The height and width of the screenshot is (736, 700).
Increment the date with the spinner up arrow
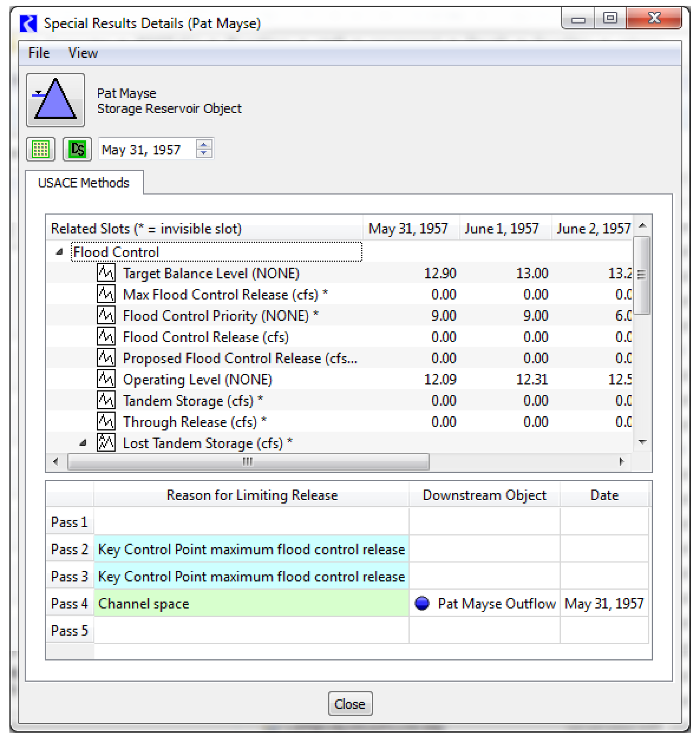[204, 145]
